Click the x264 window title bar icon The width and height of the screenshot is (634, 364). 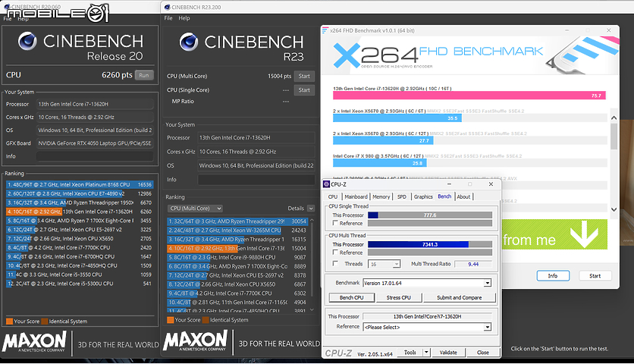(325, 30)
